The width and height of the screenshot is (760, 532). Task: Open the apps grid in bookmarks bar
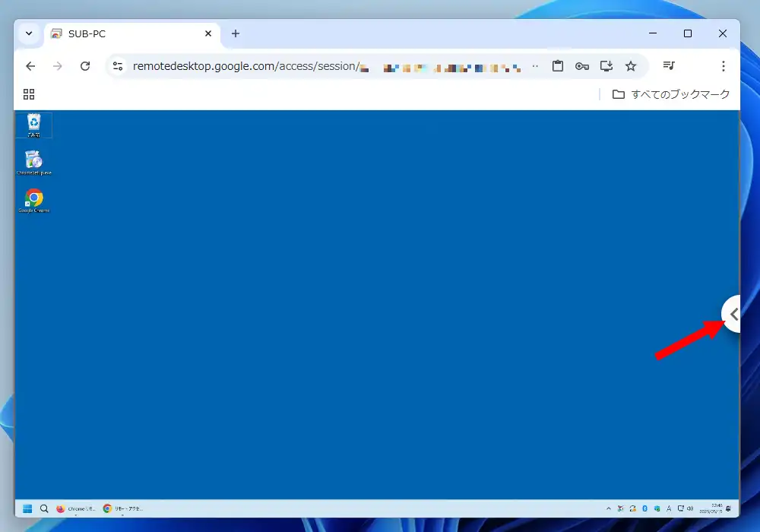[x=29, y=94]
